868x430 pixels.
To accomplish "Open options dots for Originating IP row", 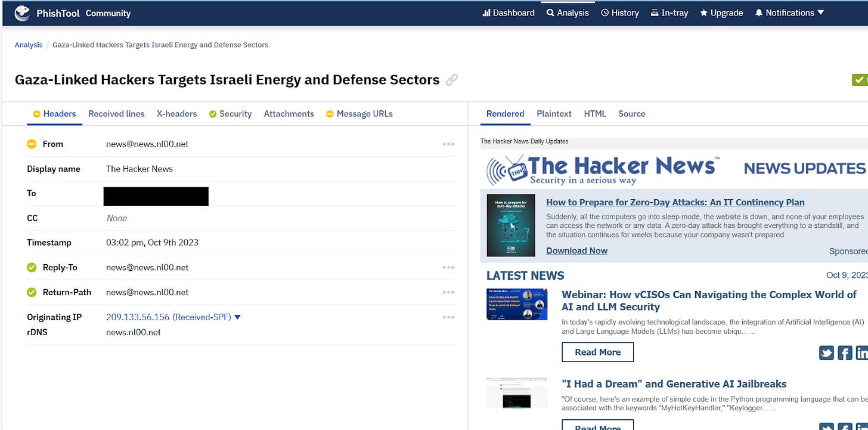I will pos(448,317).
